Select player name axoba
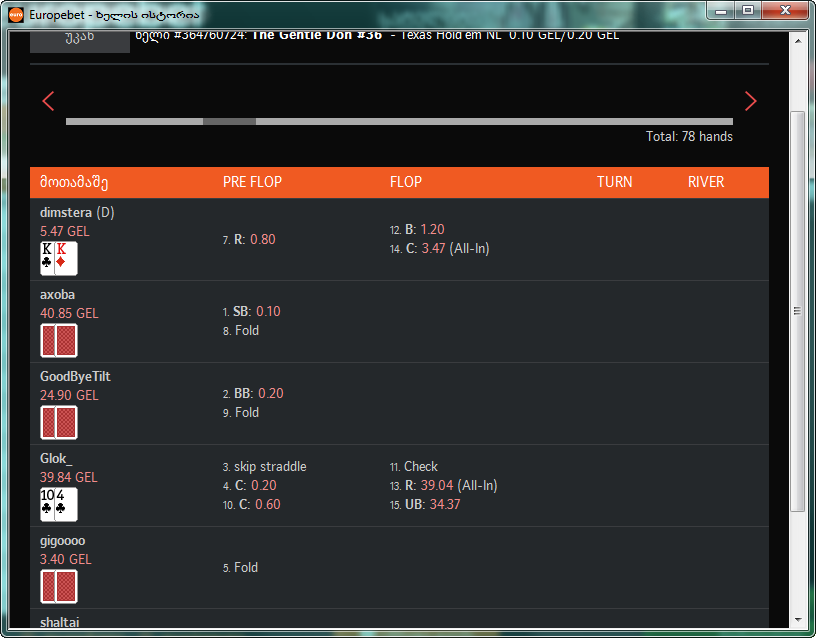Viewport: 816px width, 638px height. pyautogui.click(x=57, y=295)
